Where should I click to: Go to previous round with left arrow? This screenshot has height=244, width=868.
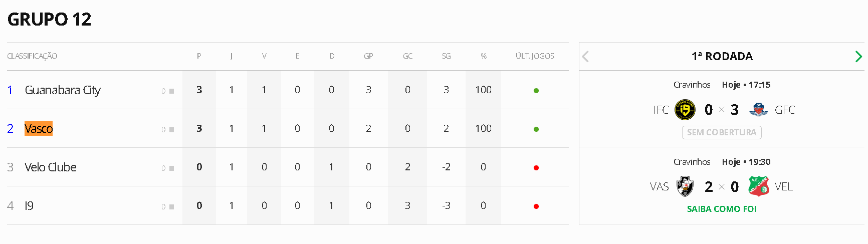(585, 57)
